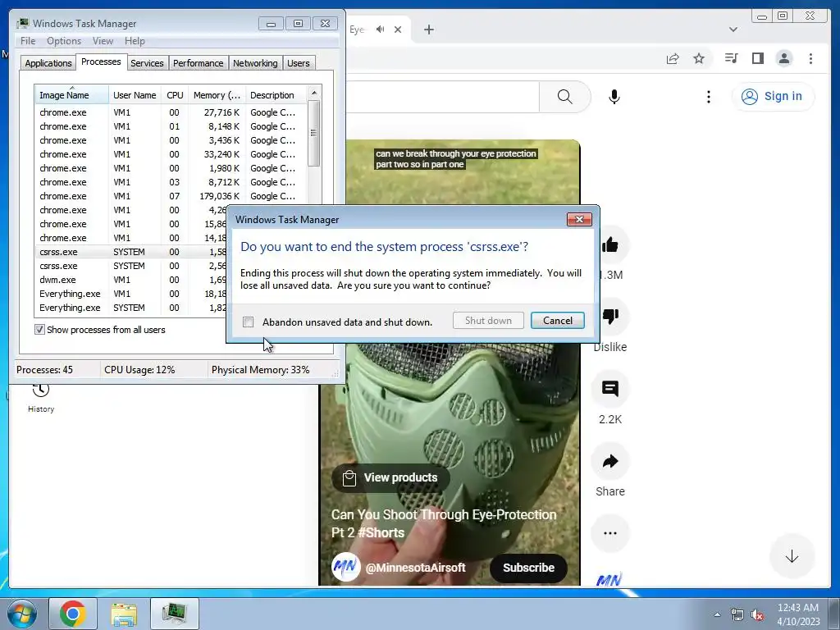Open the @MinnesotaAirsoft channel link
This screenshot has height=630, width=840.
pyautogui.click(x=415, y=568)
